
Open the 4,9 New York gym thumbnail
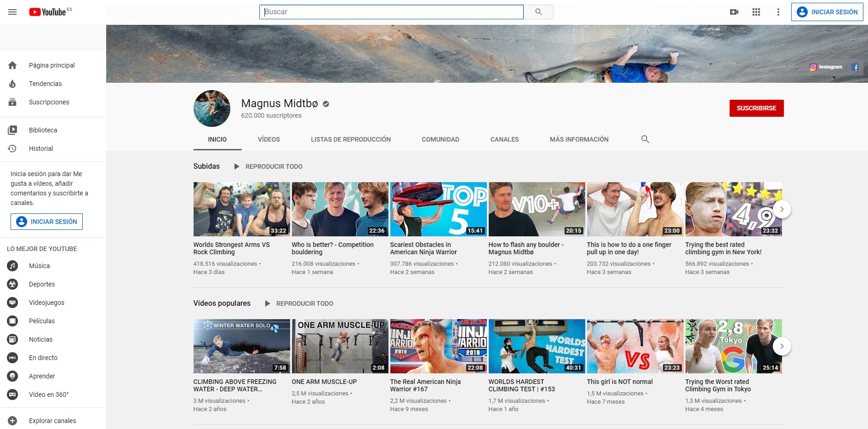733,209
